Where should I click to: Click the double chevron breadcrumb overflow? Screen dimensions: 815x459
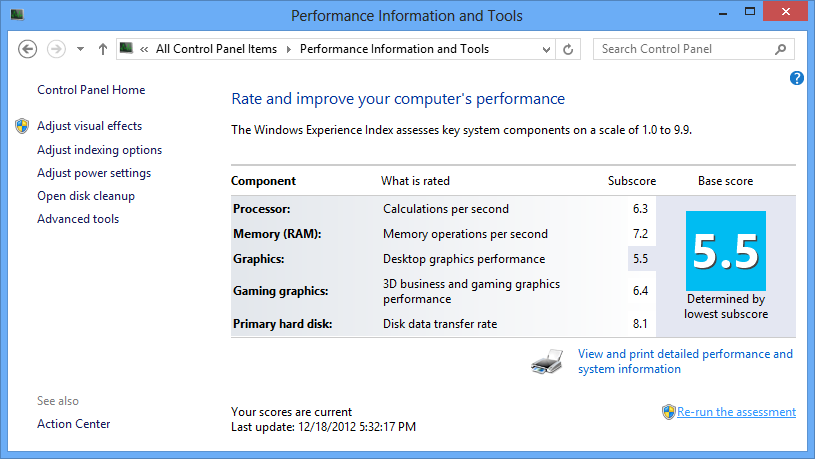coord(144,49)
